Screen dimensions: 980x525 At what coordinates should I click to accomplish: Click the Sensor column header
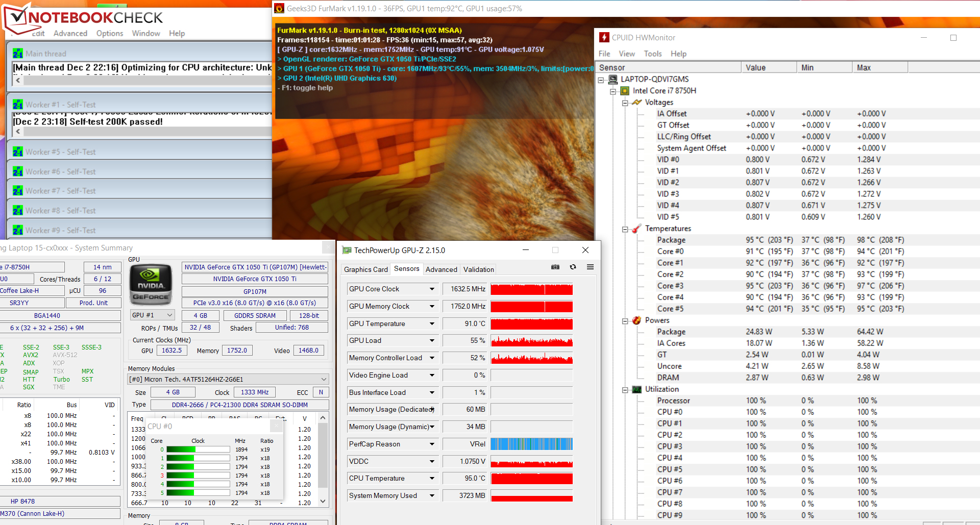669,67
